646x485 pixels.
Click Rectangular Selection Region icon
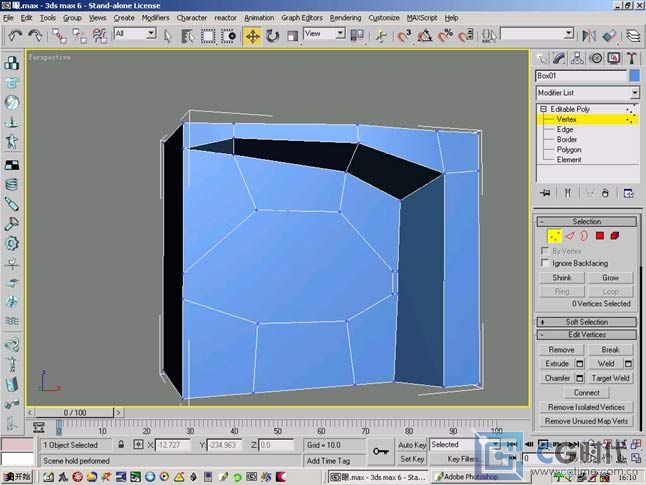(x=208, y=36)
